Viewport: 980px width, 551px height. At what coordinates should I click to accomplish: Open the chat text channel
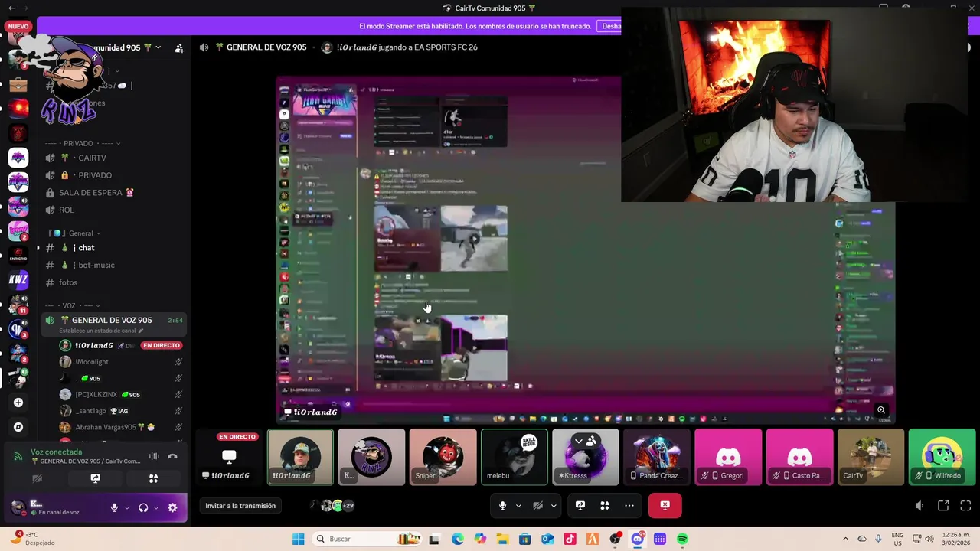pos(113,248)
